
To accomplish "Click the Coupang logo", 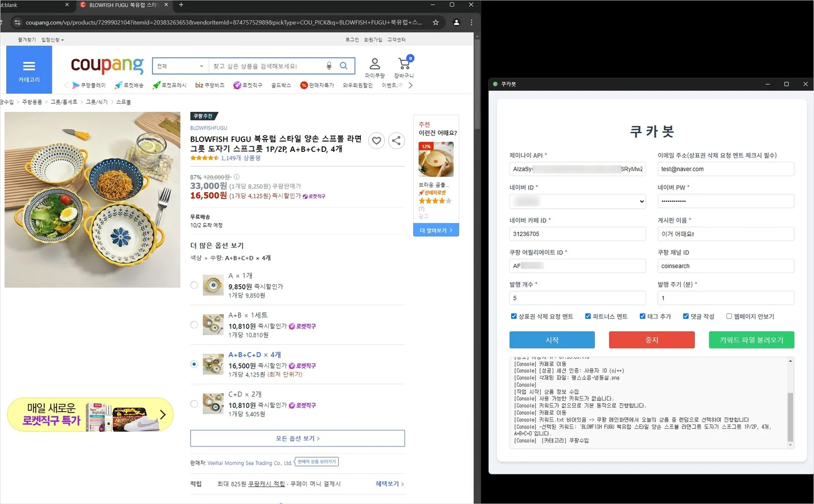I will [107, 65].
